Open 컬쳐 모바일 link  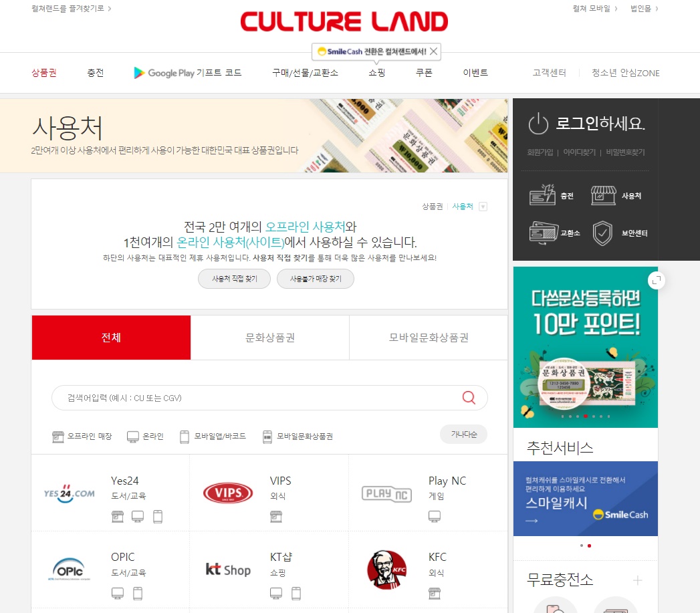click(x=595, y=9)
